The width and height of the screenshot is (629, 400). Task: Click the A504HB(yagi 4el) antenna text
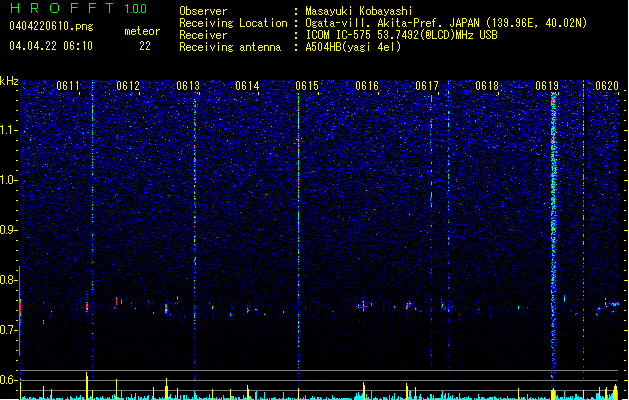click(353, 47)
